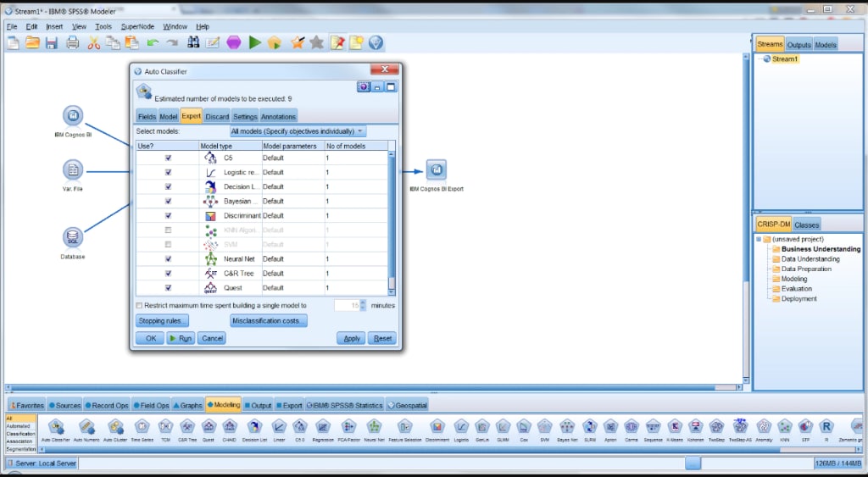Adjust the minutes spinner arrows
This screenshot has width=868, height=477.
pos(363,305)
